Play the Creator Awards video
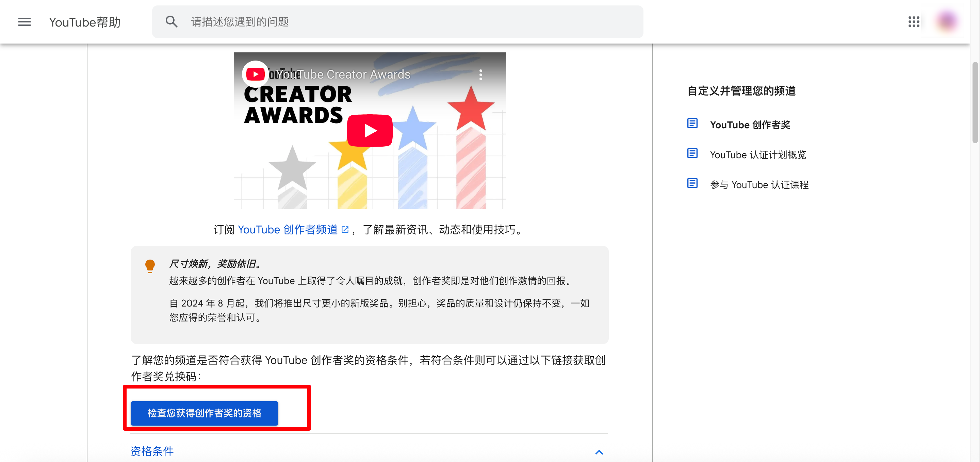The width and height of the screenshot is (980, 462). (370, 130)
